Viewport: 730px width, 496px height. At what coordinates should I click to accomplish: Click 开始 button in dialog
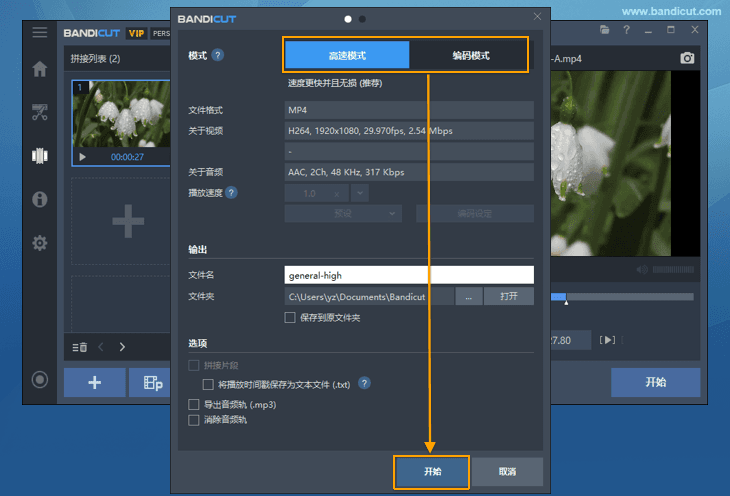432,472
